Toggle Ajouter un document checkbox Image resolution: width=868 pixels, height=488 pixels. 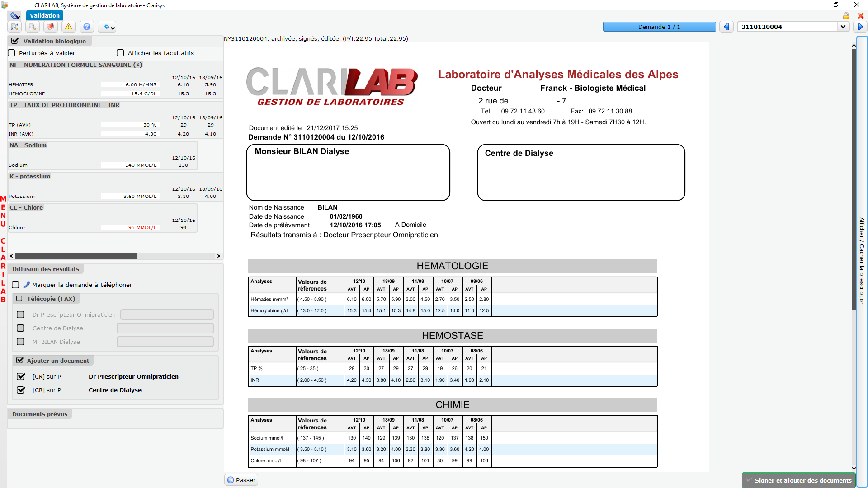[x=19, y=361]
